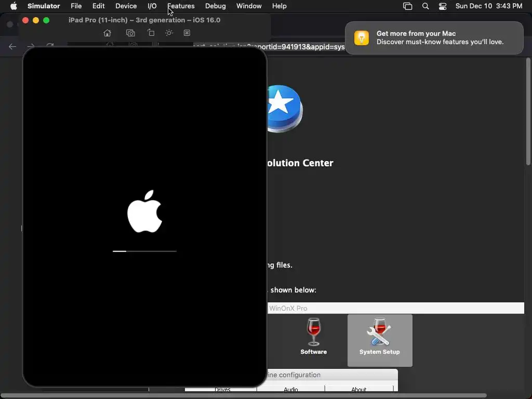Open Spotlight search in menu bar
The height and width of the screenshot is (399, 532).
tap(425, 6)
